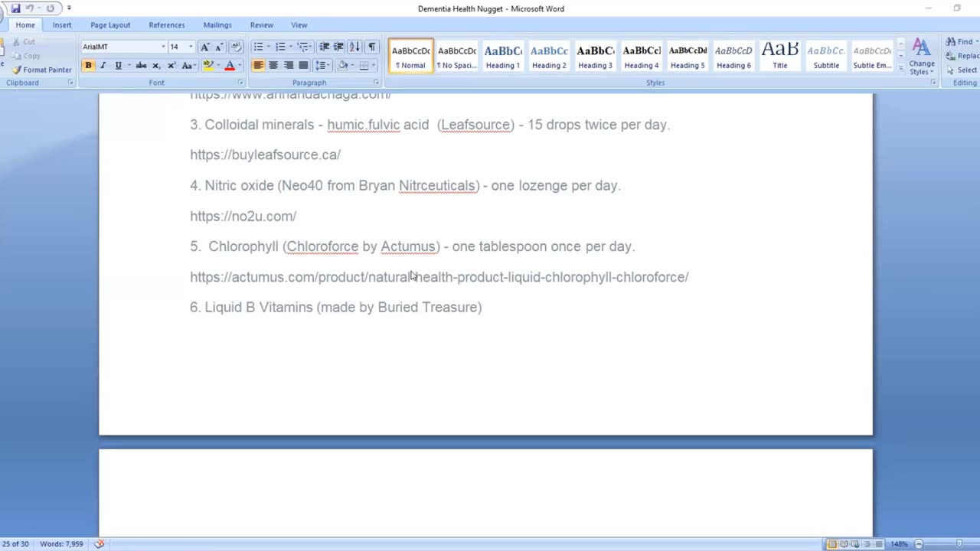Toggle Bold formatting
Viewport: 980px width, 551px height.
(x=88, y=66)
